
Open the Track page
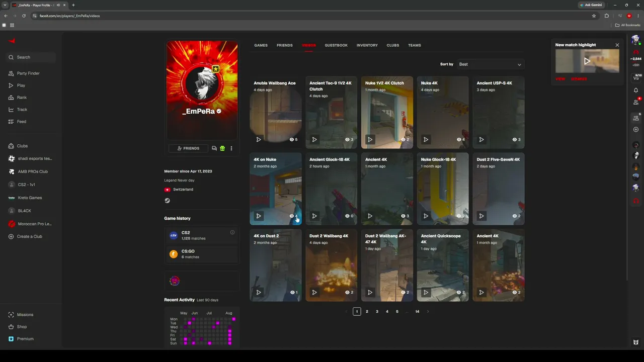(x=18, y=110)
